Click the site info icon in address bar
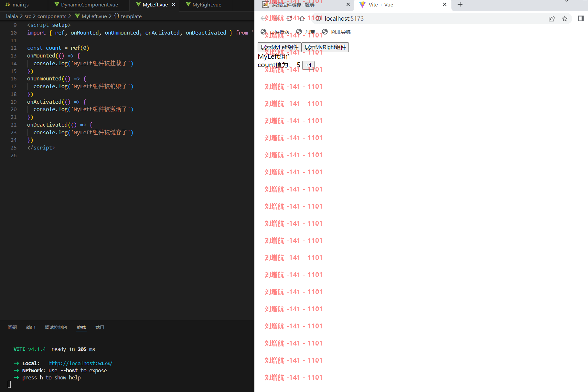This screenshot has height=392, width=588. tap(319, 18)
